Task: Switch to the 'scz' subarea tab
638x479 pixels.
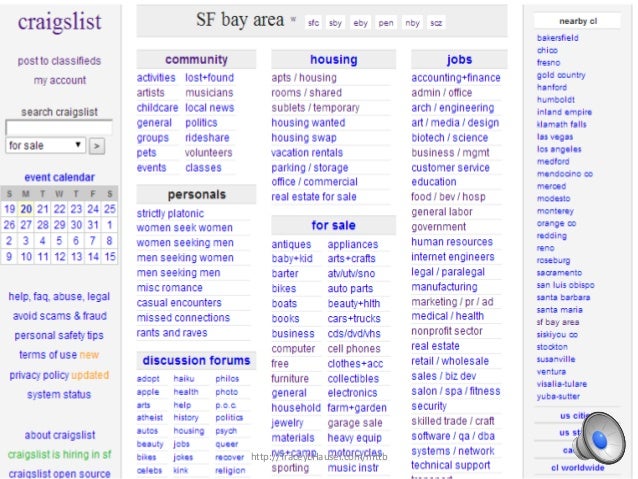Action: (x=436, y=23)
